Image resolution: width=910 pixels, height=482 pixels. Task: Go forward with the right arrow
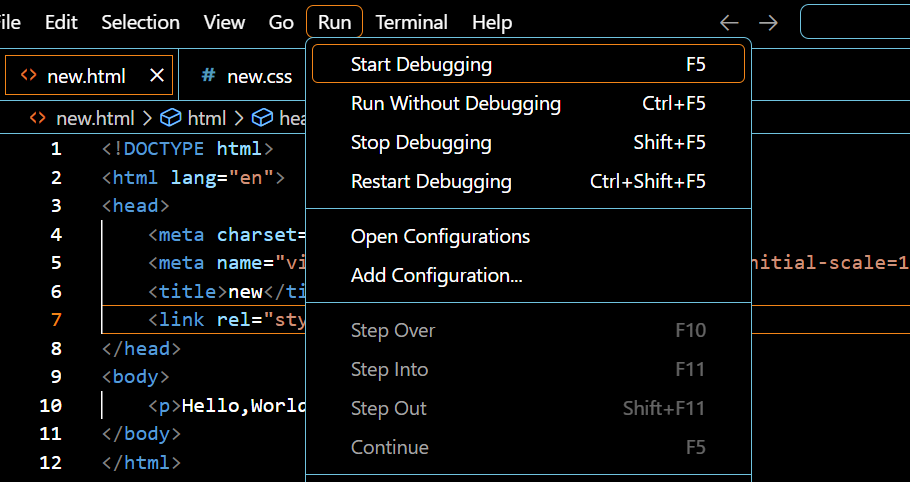768,23
